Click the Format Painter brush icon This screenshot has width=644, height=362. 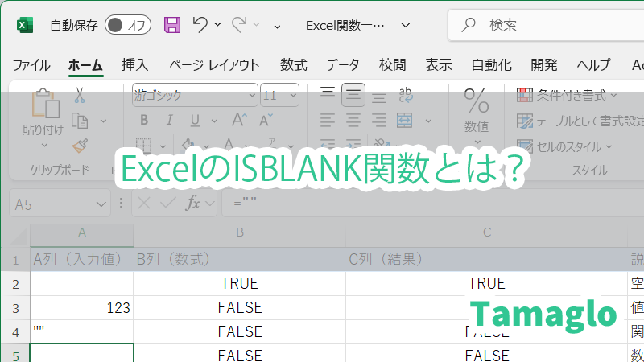click(x=79, y=146)
